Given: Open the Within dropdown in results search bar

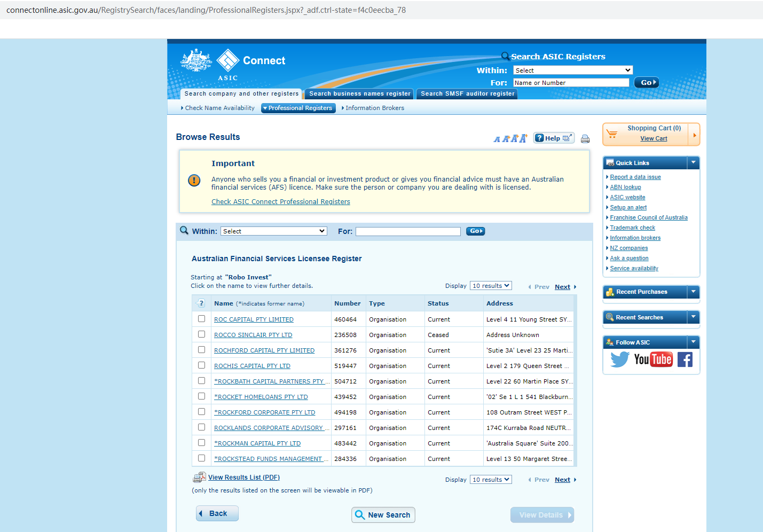Looking at the screenshot, I should pos(274,231).
